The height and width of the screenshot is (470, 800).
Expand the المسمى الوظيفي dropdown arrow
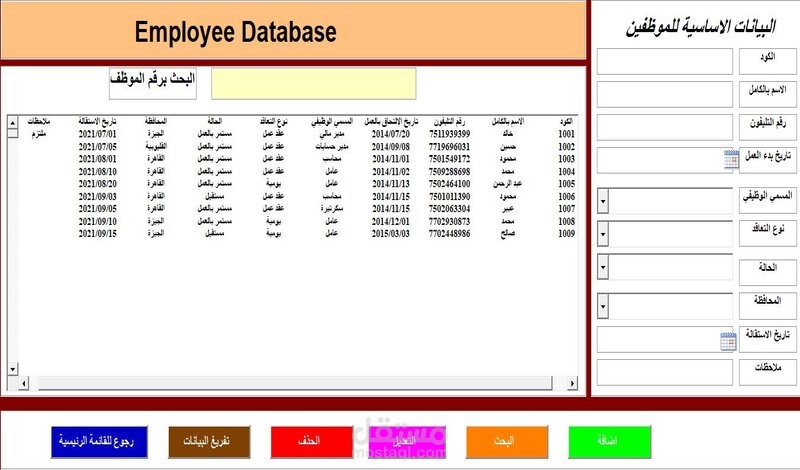[x=603, y=201]
